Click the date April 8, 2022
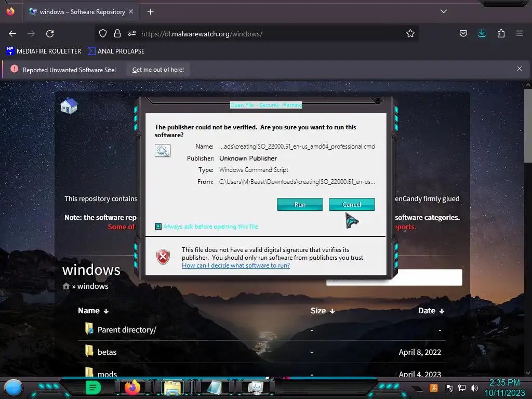 [x=420, y=352]
